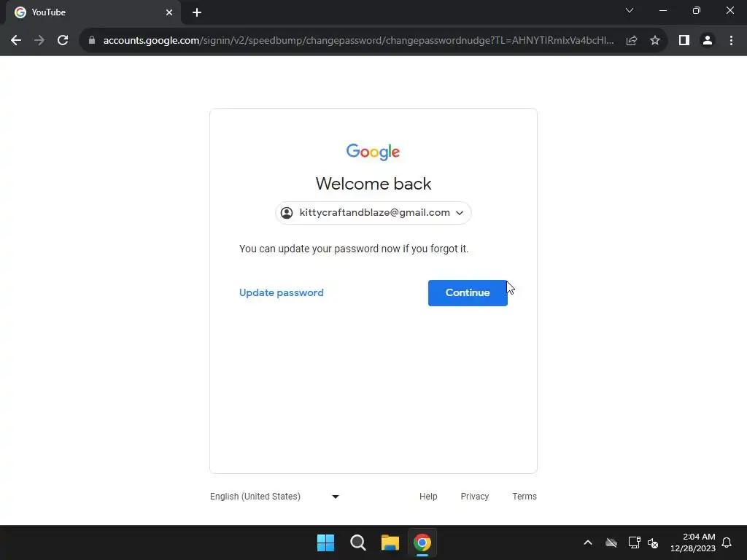Open Windows taskbar search
This screenshot has height=560, width=747.
[x=357, y=542]
